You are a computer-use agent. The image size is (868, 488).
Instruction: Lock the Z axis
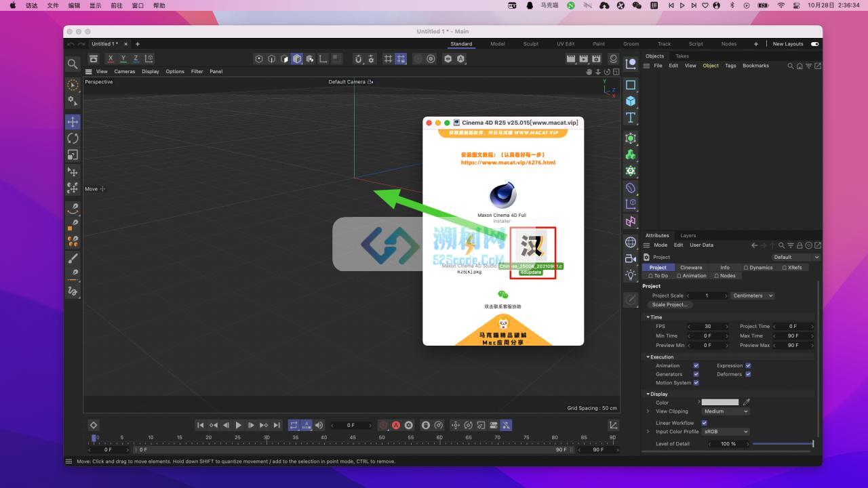pos(136,59)
